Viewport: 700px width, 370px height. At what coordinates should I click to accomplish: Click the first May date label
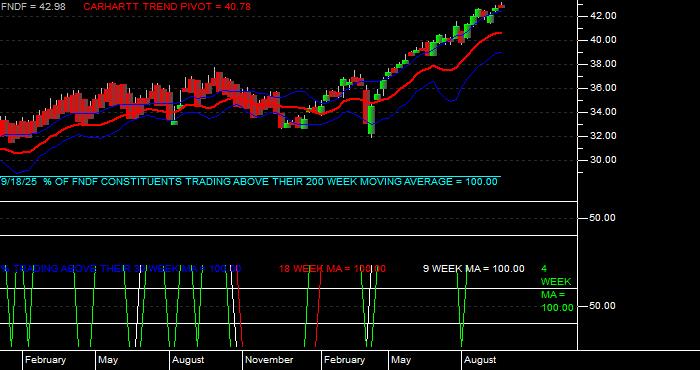pos(108,360)
